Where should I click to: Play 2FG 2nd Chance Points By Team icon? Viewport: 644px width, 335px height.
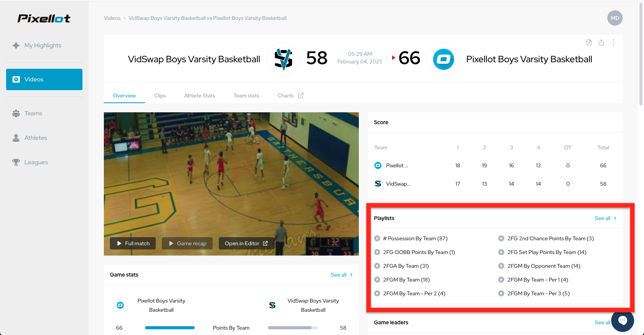[x=501, y=238]
